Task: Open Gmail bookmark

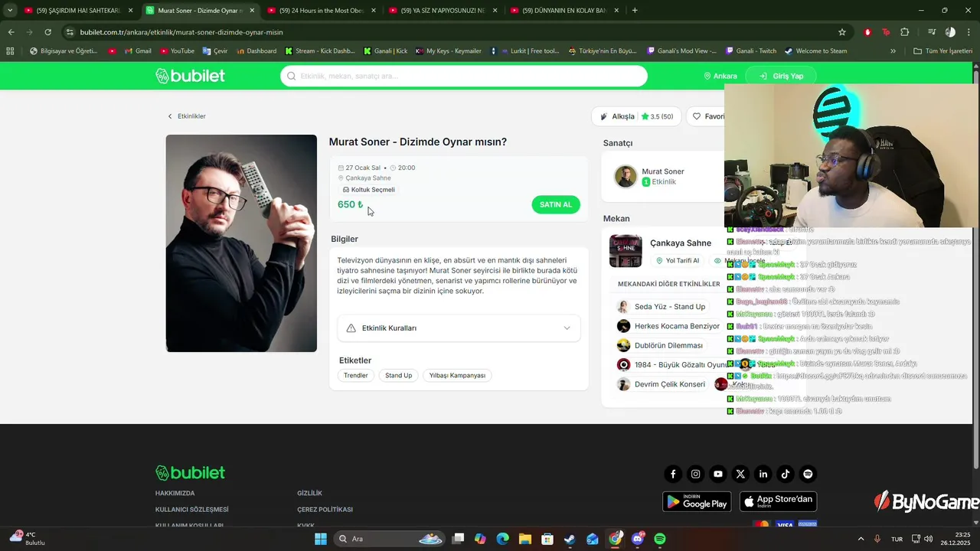Action: [136, 51]
